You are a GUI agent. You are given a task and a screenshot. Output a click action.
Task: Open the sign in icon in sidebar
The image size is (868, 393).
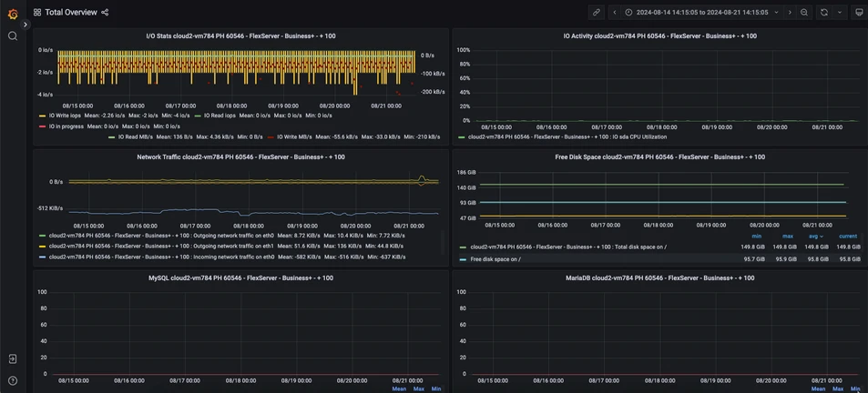(x=13, y=359)
